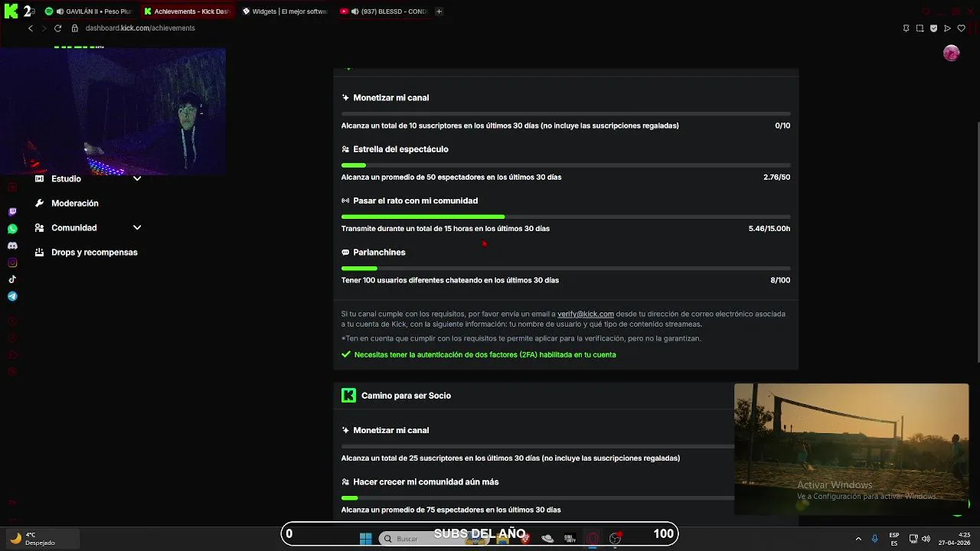Click the shield ad-blocker icon
Viewport: 980px width, 551px height.
pos(933,28)
